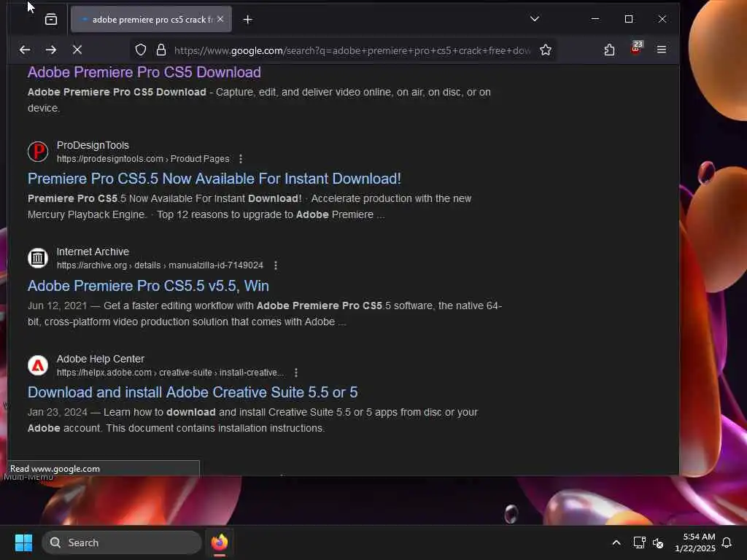Screen dimensions: 747x560
Task: View site security padlock info
Action: pos(161,50)
